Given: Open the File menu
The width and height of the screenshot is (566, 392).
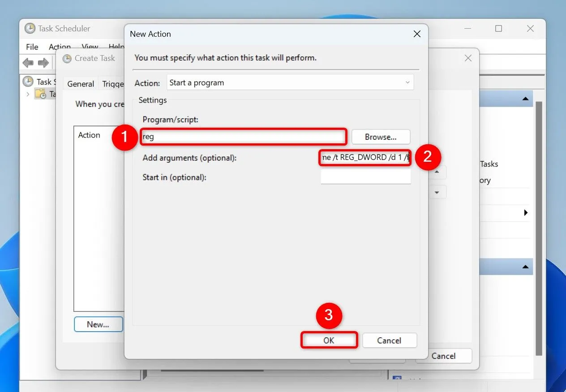Looking at the screenshot, I should pos(32,47).
